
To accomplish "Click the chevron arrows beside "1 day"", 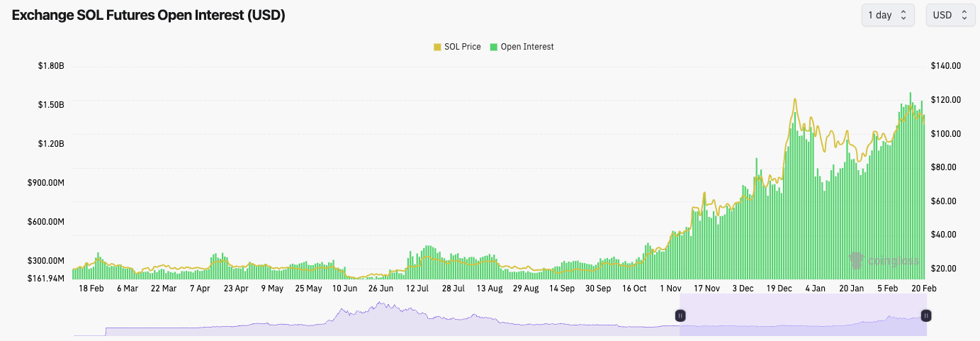I will [903, 15].
